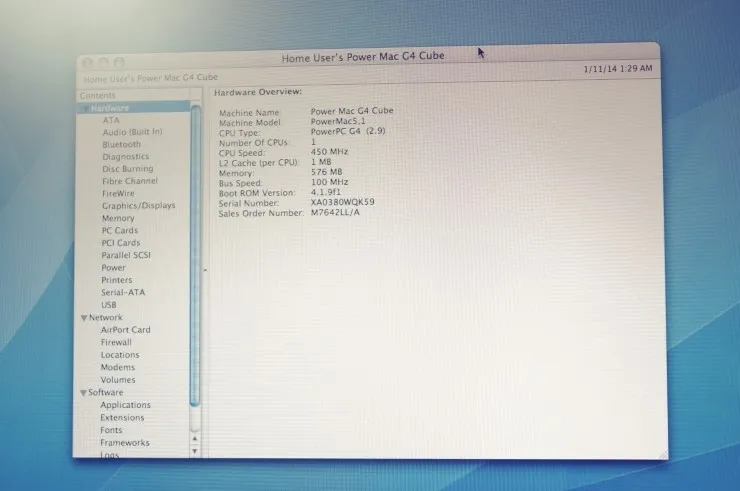This screenshot has width=740, height=491.
Task: Open Audio (Built In) hardware info
Action: (132, 132)
